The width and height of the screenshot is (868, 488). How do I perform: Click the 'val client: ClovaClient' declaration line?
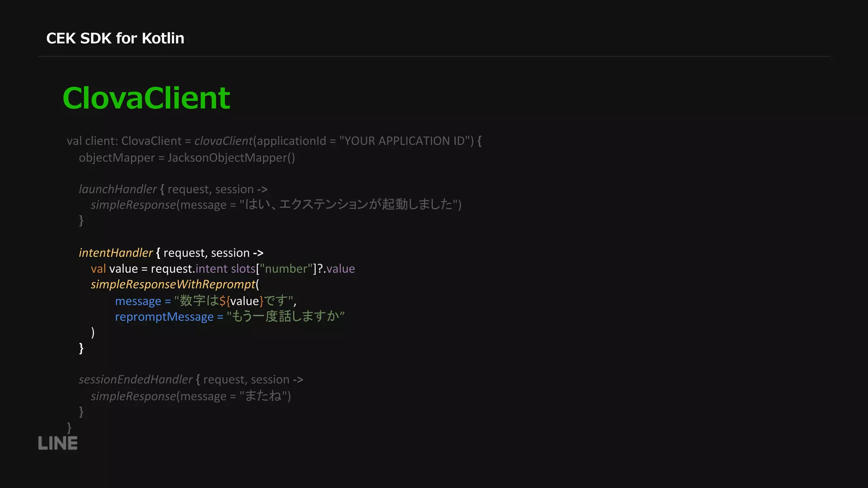pos(274,141)
